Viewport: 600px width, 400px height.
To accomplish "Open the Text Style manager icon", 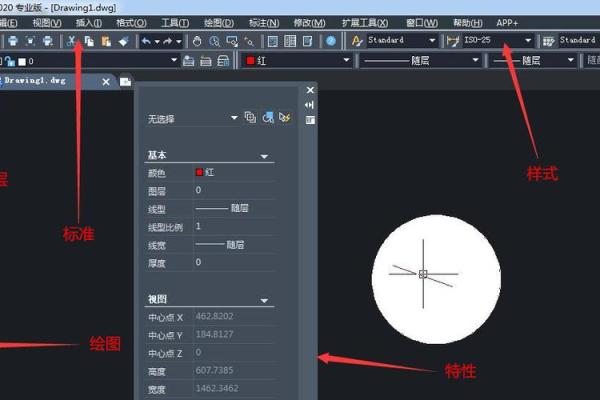I will tap(357, 41).
